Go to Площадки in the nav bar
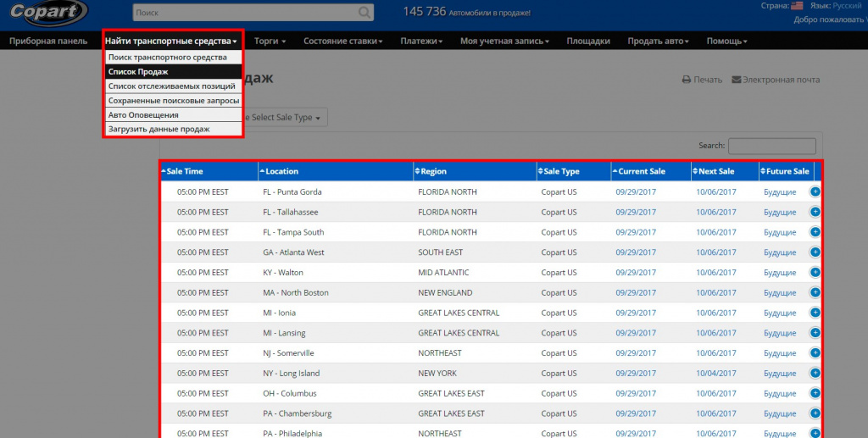The image size is (868, 438). pyautogui.click(x=588, y=41)
